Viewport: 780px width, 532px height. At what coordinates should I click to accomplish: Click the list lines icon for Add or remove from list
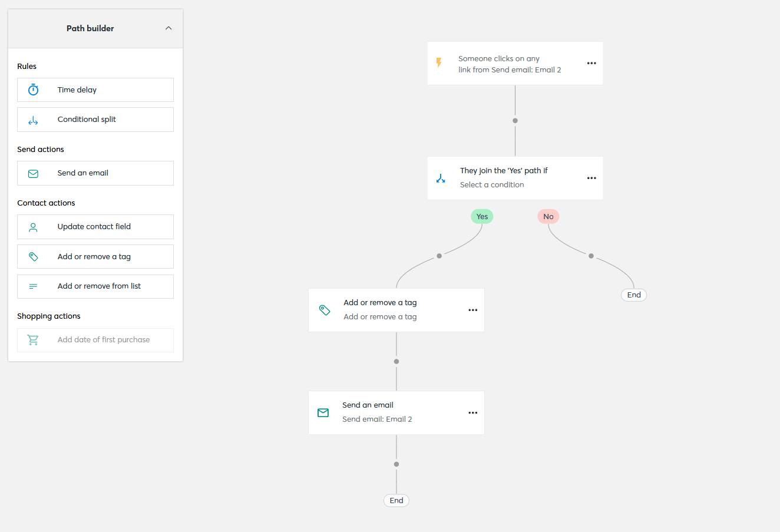pos(34,286)
